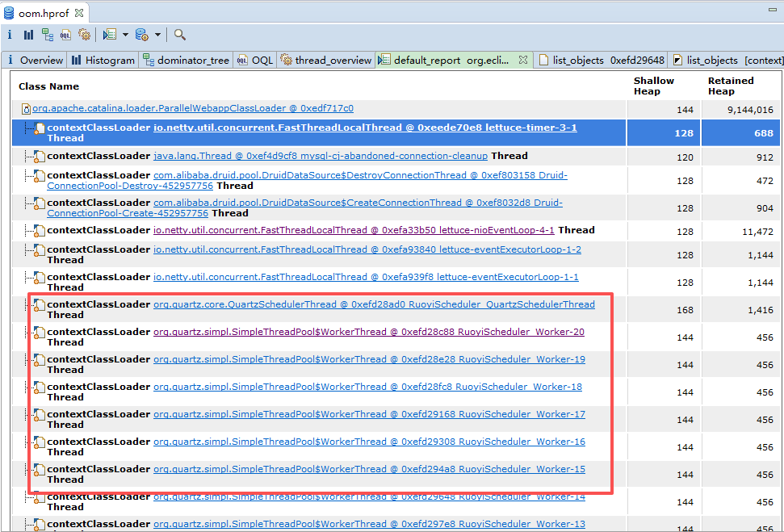Open the lettuce-eventExecutorLoop-1-2 thread link
This screenshot has width=784, height=532.
(x=367, y=249)
